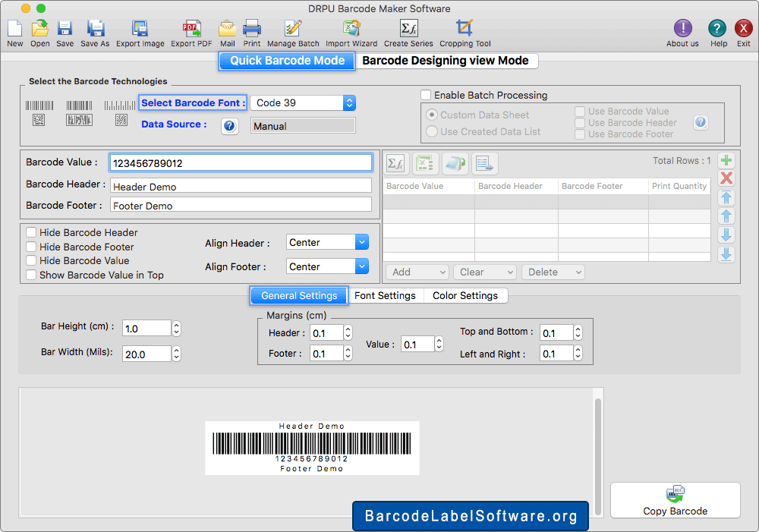Click the red X delete row icon
The width and height of the screenshot is (759, 532).
(x=726, y=178)
